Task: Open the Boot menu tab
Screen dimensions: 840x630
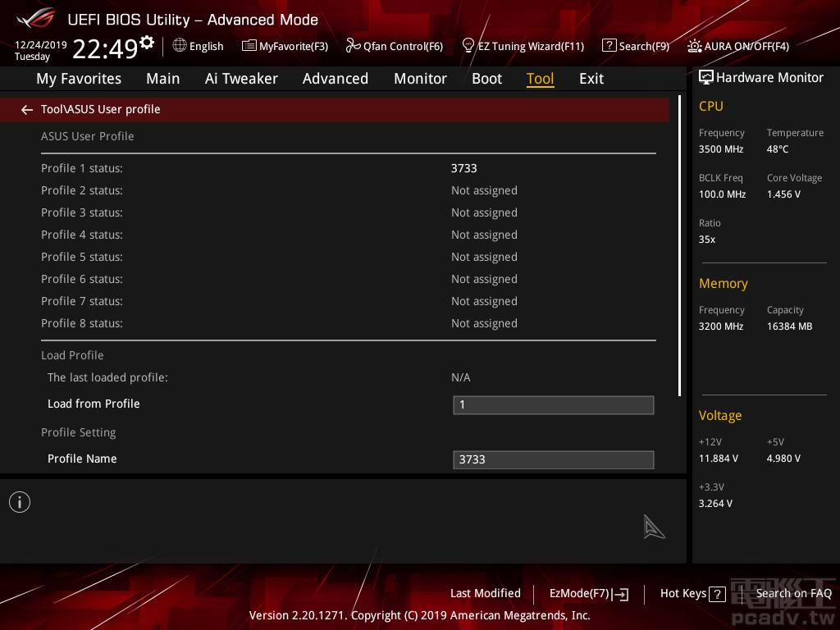Action: pyautogui.click(x=486, y=78)
